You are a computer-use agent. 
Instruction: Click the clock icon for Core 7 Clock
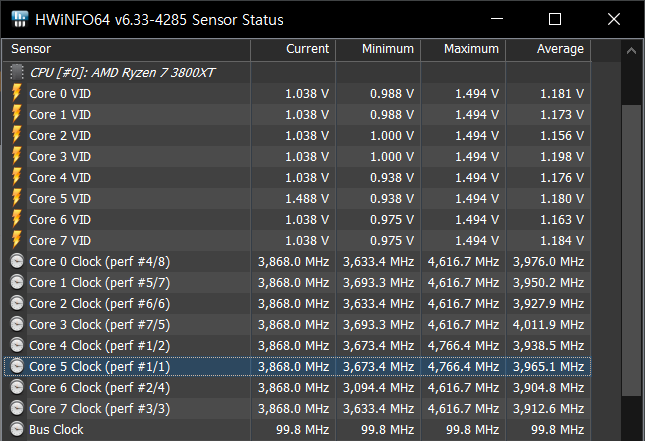(17, 408)
